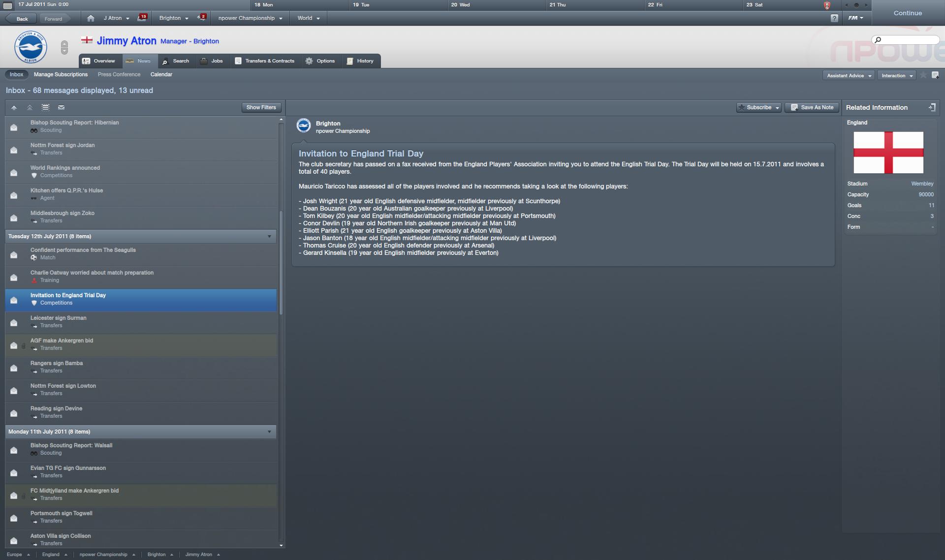Open the Assistant Advice dropdown
This screenshot has height=560, width=945.
pos(849,75)
